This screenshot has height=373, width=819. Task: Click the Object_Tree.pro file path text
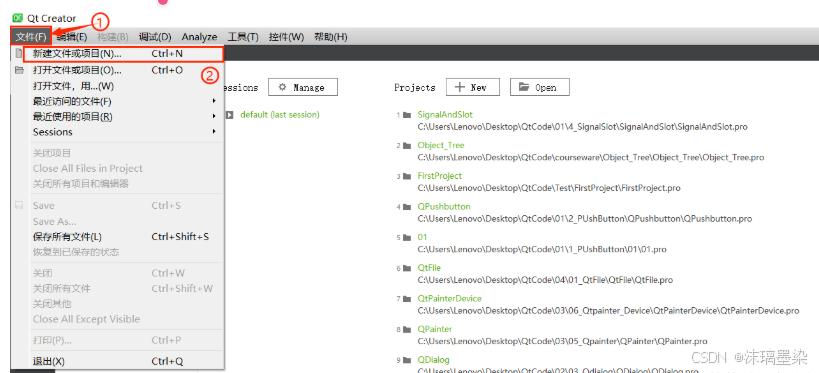point(591,158)
